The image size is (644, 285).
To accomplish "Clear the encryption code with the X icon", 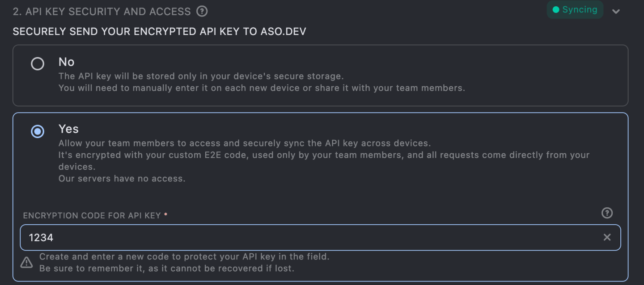I will pyautogui.click(x=607, y=238).
